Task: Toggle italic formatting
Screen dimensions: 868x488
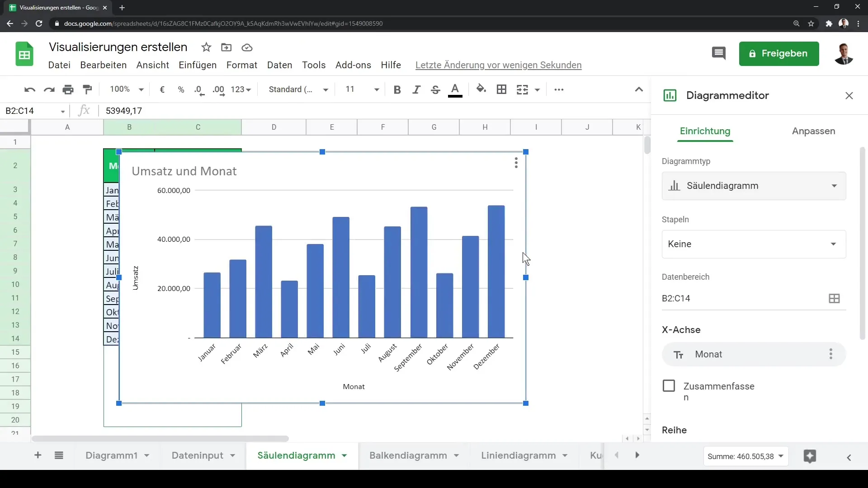Action: point(416,89)
